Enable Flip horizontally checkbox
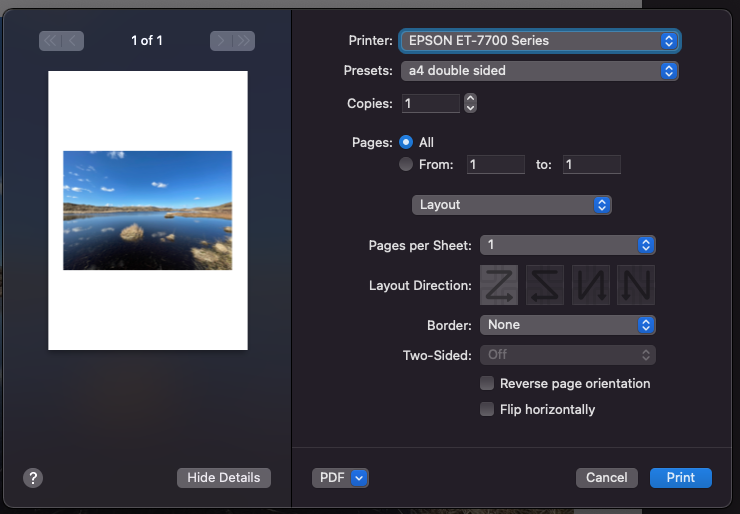The width and height of the screenshot is (740, 514). (487, 409)
